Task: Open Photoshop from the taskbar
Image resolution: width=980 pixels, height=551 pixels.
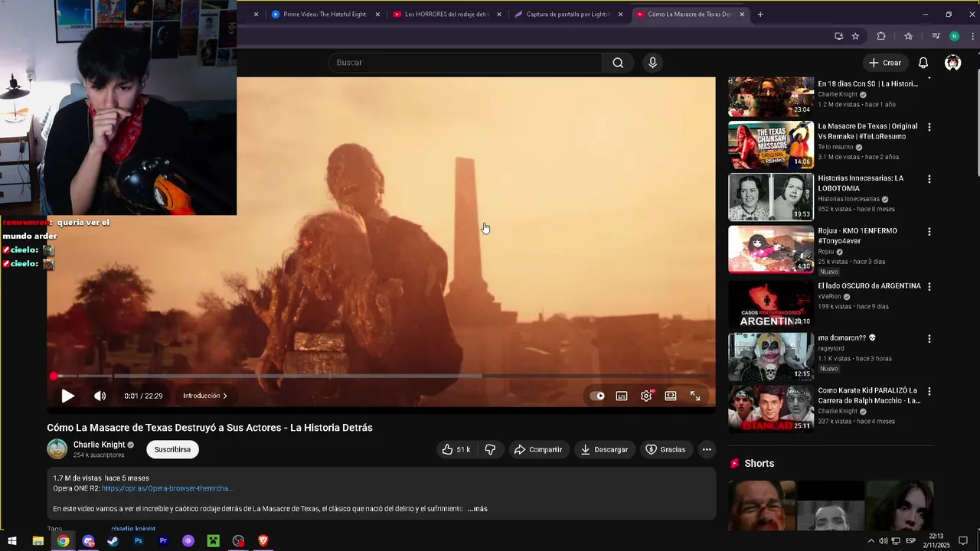Action: (x=138, y=541)
